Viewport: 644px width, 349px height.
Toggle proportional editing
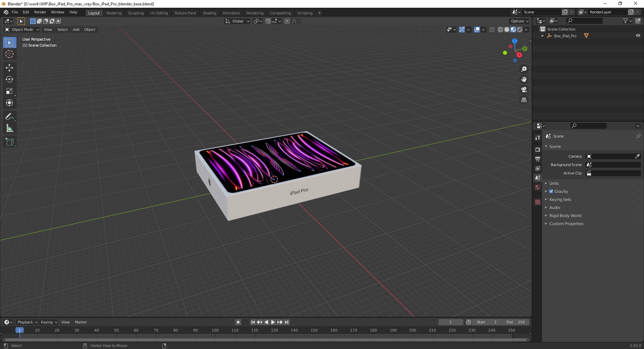coord(287,21)
